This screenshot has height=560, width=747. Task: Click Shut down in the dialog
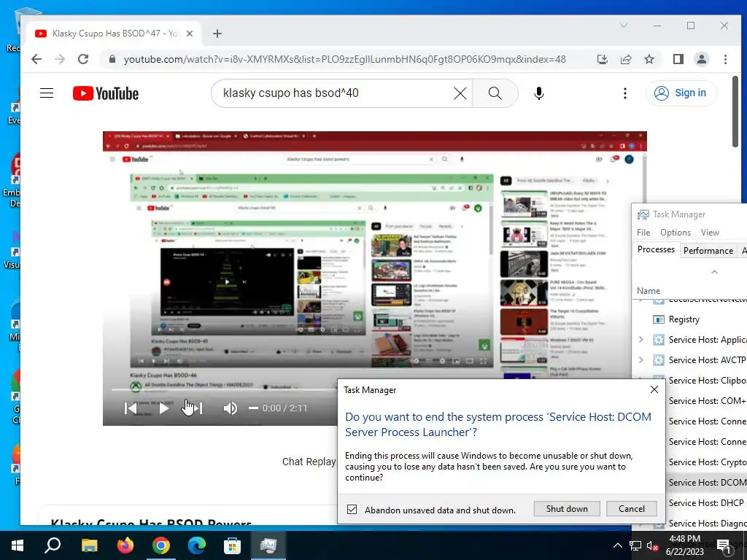click(x=567, y=508)
